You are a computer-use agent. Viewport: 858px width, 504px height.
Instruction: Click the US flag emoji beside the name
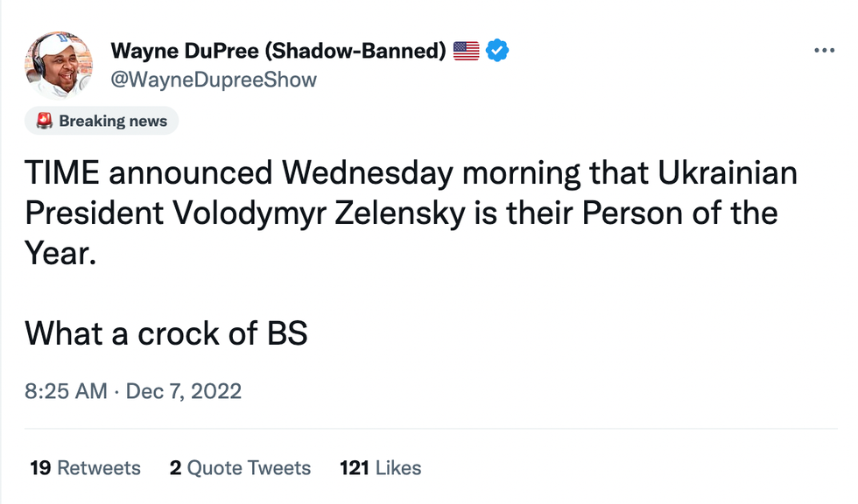[x=466, y=51]
